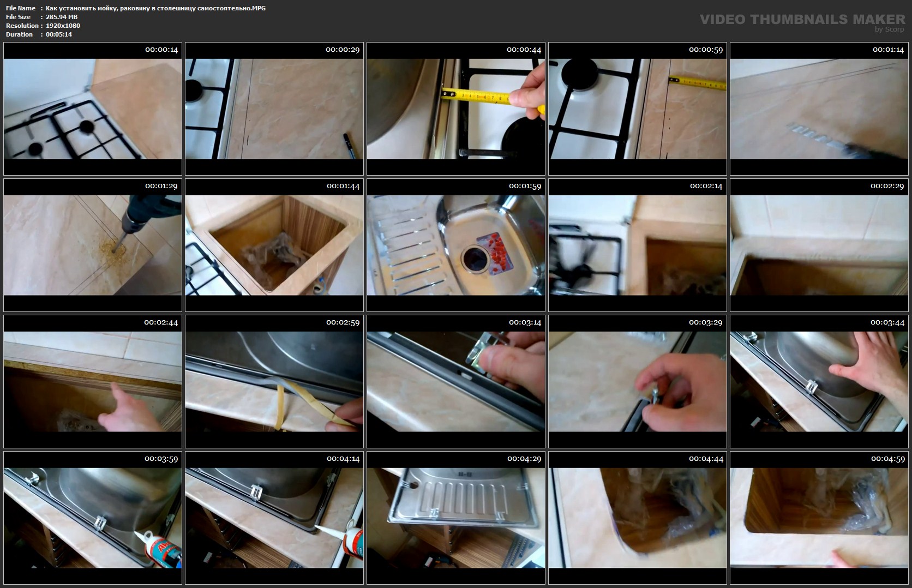The image size is (912, 588).
Task: Select the thumbnail stamped 00:01:14
Action: [x=819, y=109]
